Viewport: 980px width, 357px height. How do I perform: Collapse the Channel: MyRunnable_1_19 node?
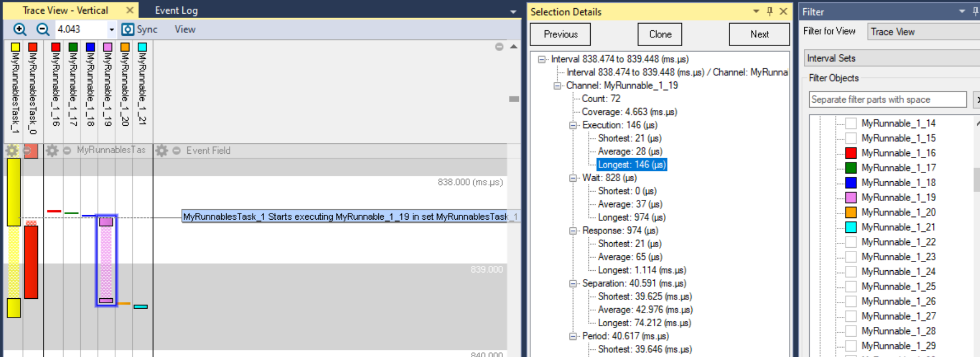tap(557, 86)
